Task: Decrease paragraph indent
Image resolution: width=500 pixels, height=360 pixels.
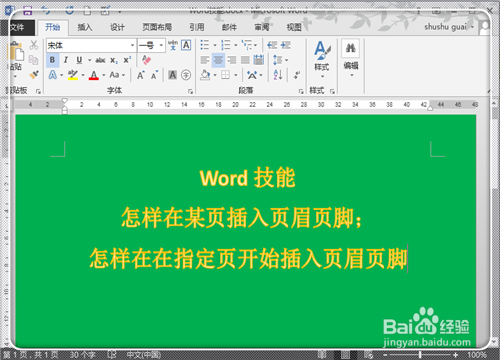Action: click(272, 45)
